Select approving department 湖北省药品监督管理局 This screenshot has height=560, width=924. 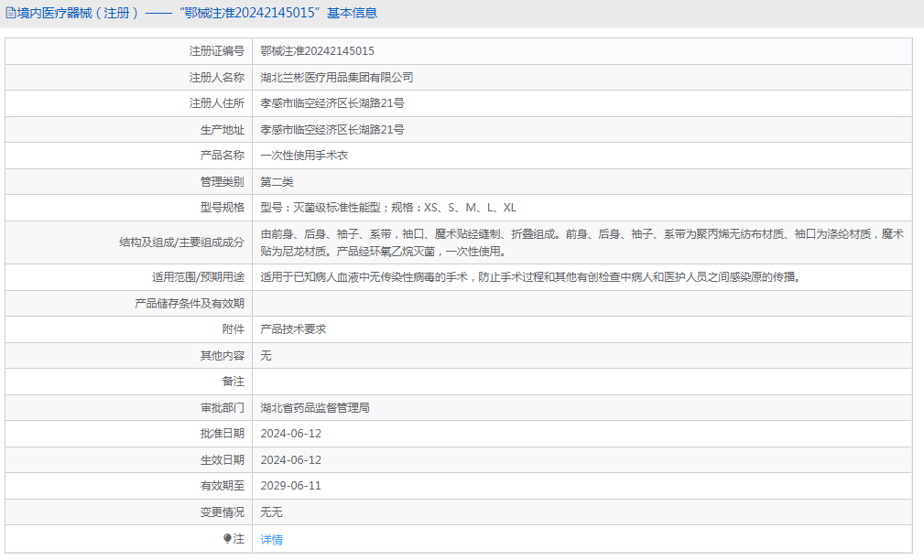pos(315,407)
